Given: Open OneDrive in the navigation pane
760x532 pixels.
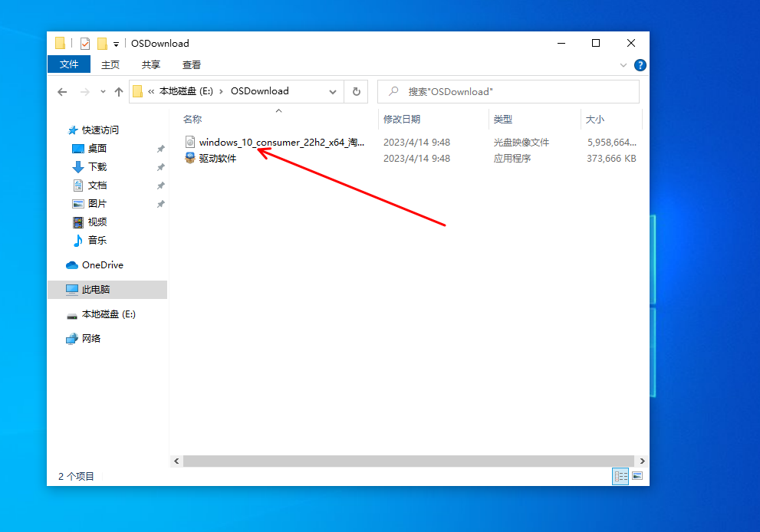Looking at the screenshot, I should click(x=102, y=265).
